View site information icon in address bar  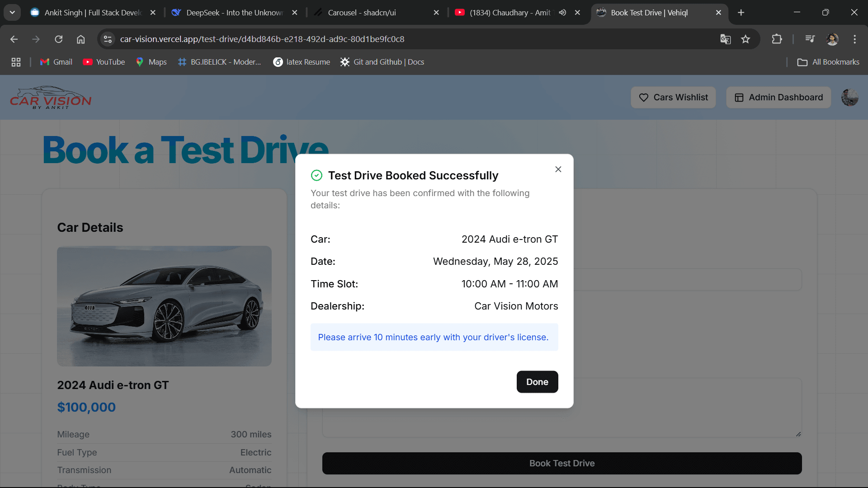point(108,39)
